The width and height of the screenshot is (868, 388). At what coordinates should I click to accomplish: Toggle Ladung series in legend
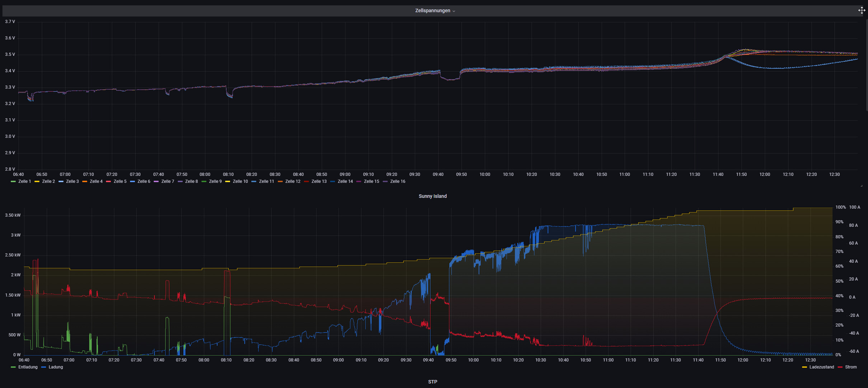pos(52,367)
